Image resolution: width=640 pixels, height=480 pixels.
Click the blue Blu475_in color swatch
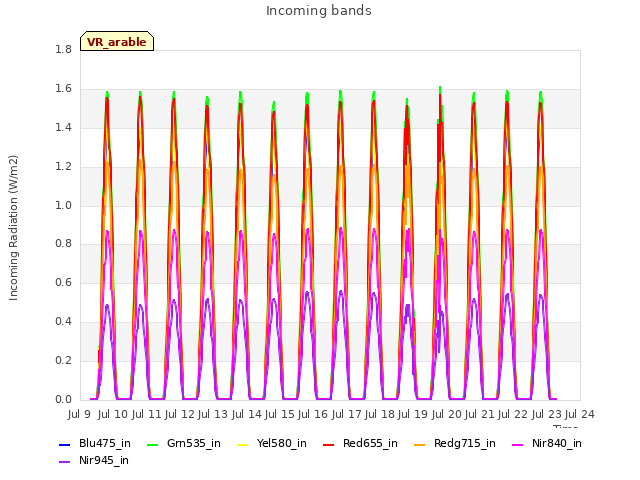coord(65,444)
